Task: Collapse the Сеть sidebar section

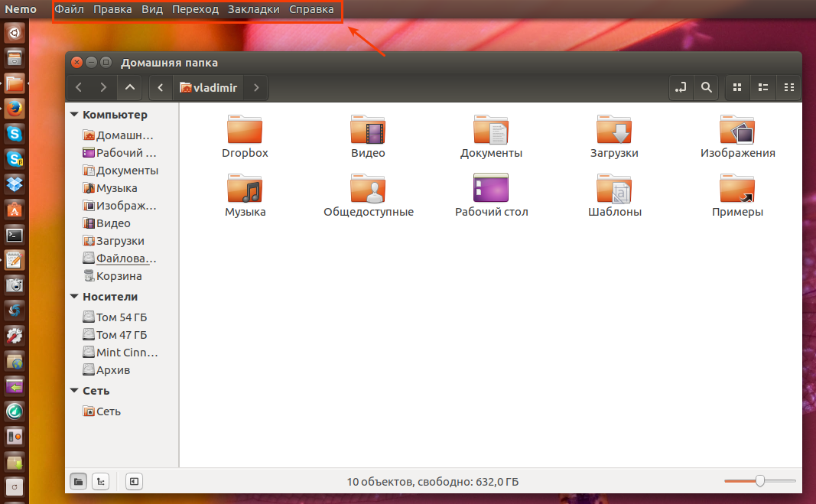Action: point(74,391)
